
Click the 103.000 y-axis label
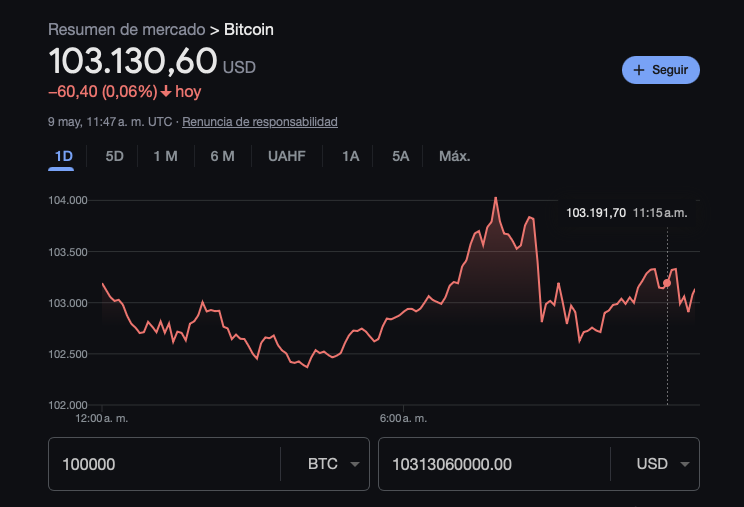pyautogui.click(x=68, y=303)
